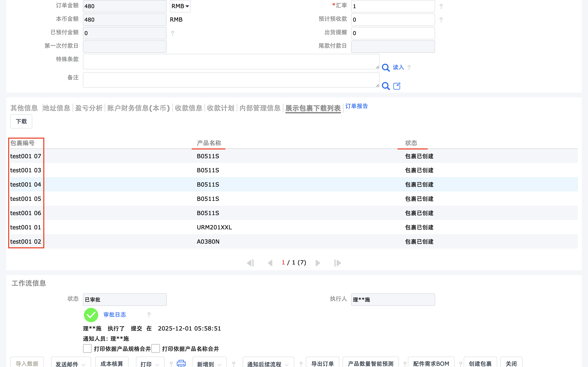588x367 pixels.
Task: Click the 下载 button
Action: 21,121
